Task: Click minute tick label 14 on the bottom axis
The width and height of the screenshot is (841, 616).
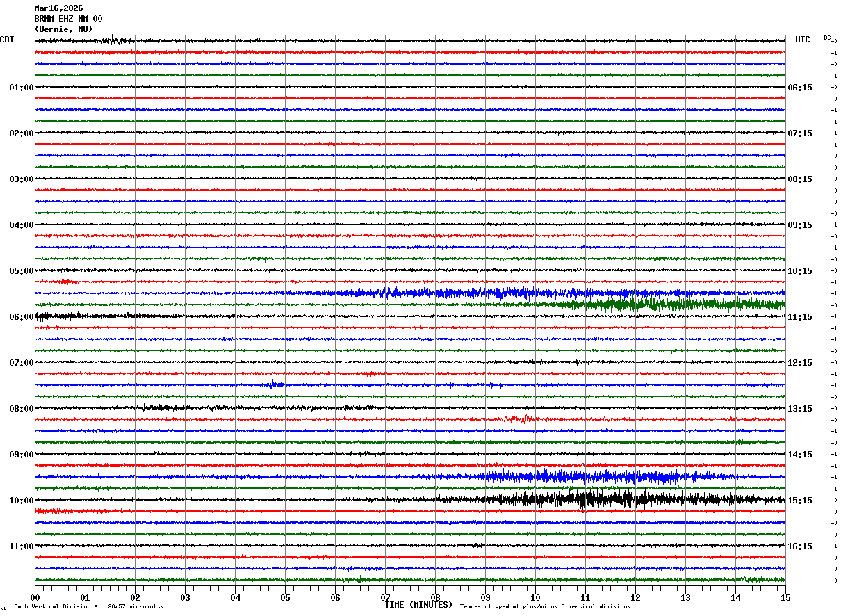Action: click(735, 597)
